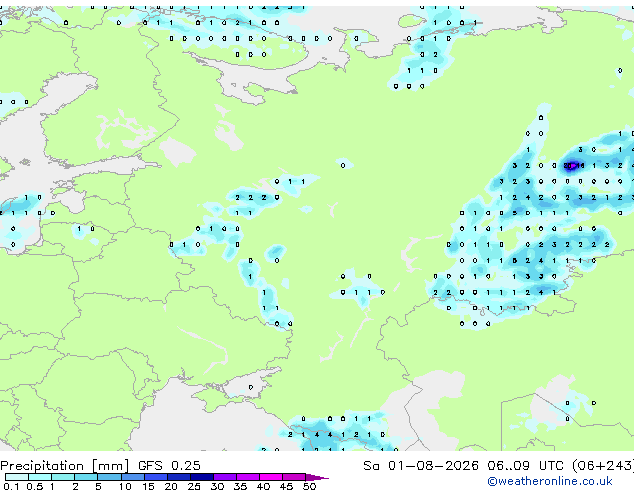Click the 10 mm legend color swatch
The width and height of the screenshot is (634, 490).
pyautogui.click(x=132, y=477)
